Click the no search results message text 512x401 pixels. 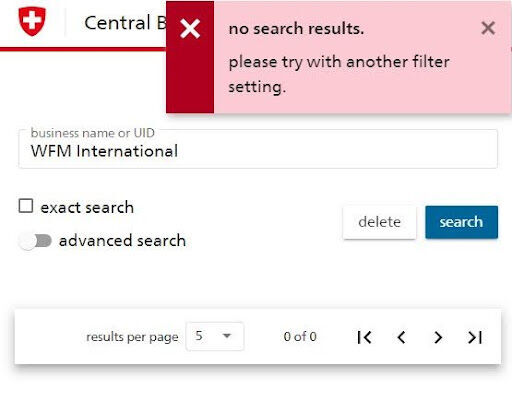(x=296, y=29)
